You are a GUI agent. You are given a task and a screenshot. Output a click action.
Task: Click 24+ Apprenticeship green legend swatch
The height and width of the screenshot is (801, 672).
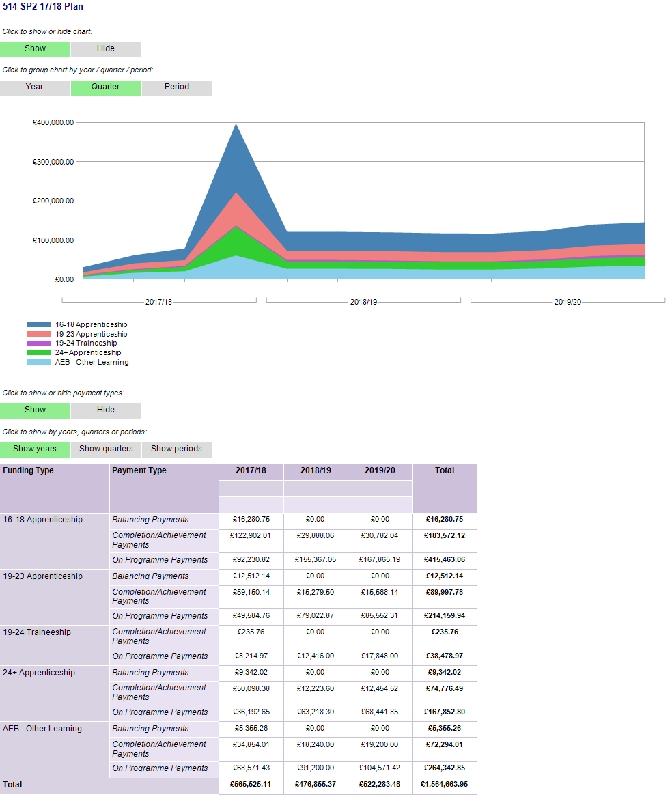point(39,353)
